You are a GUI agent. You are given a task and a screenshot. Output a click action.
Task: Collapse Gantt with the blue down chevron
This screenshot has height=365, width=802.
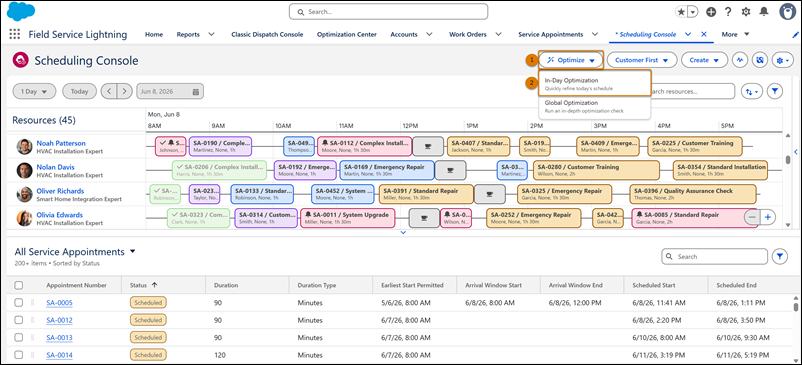pyautogui.click(x=403, y=233)
